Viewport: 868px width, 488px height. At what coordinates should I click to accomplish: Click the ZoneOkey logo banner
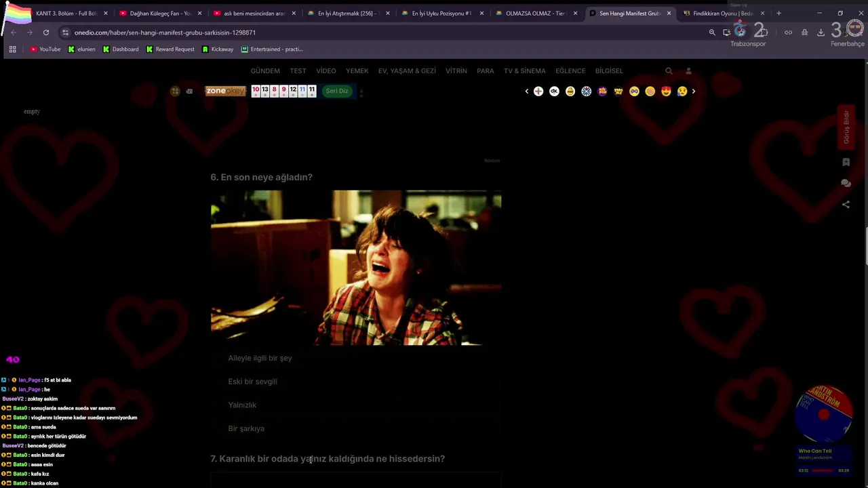(x=225, y=91)
